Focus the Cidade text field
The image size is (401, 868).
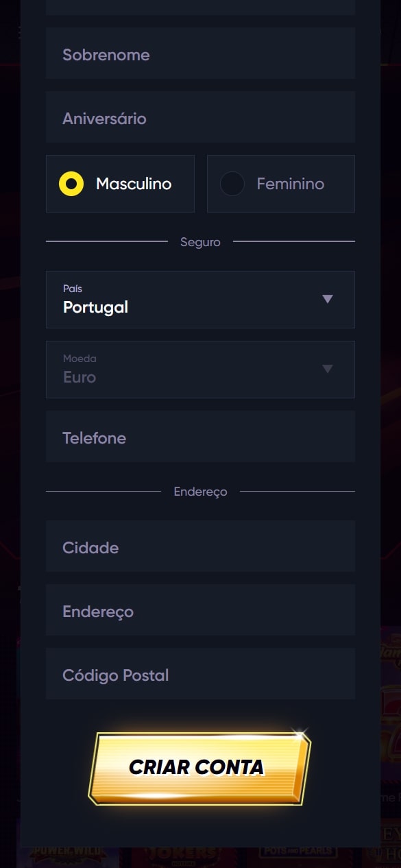pos(200,546)
